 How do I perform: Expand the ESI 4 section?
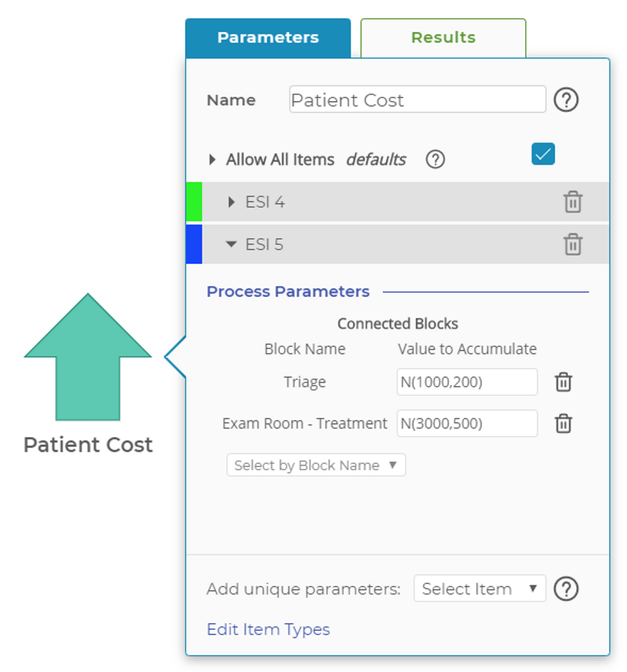click(231, 202)
